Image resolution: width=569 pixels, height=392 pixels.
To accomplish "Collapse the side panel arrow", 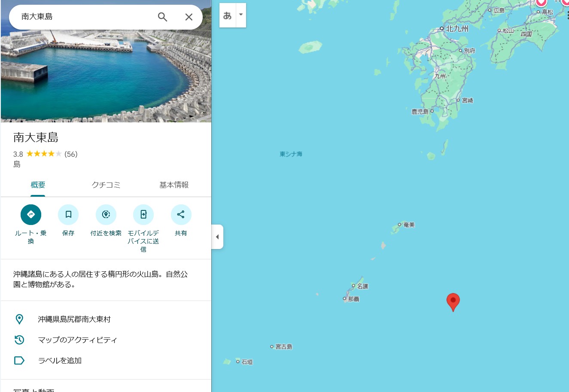I will click(x=217, y=237).
